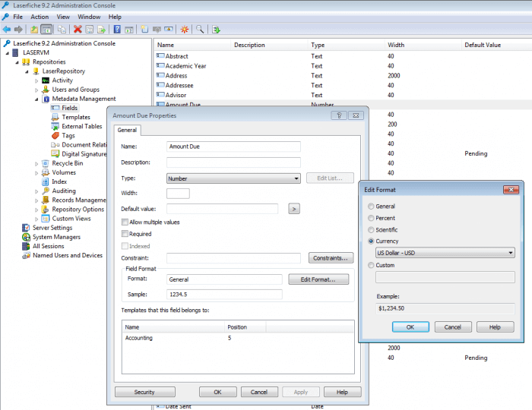Collapse the Repositories tree node

coord(17,62)
